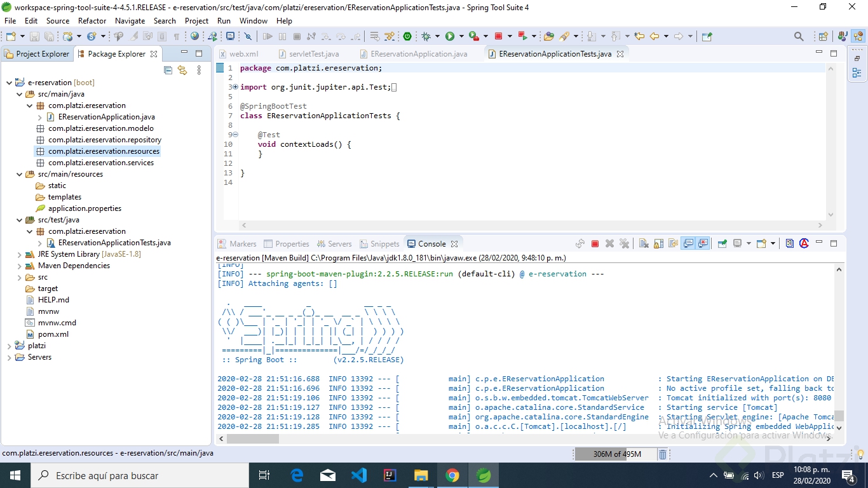Open the Display Selected Console dropdown

[x=748, y=243]
